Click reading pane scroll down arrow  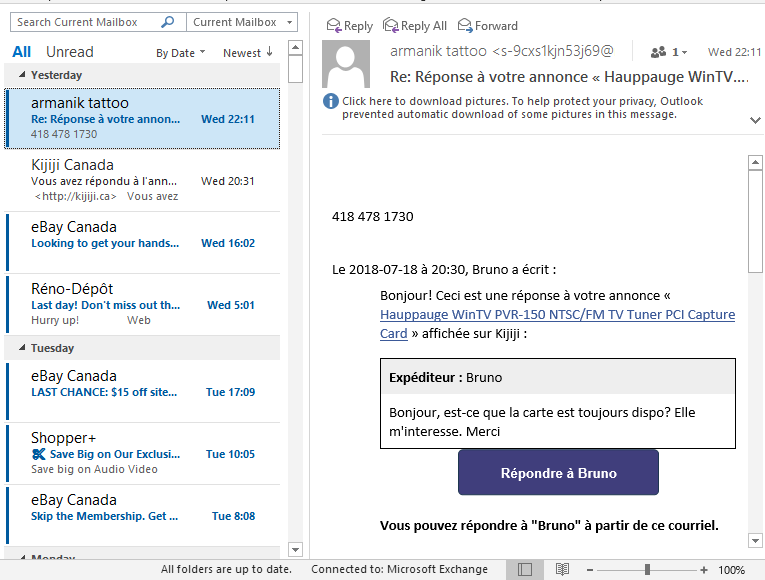755,540
